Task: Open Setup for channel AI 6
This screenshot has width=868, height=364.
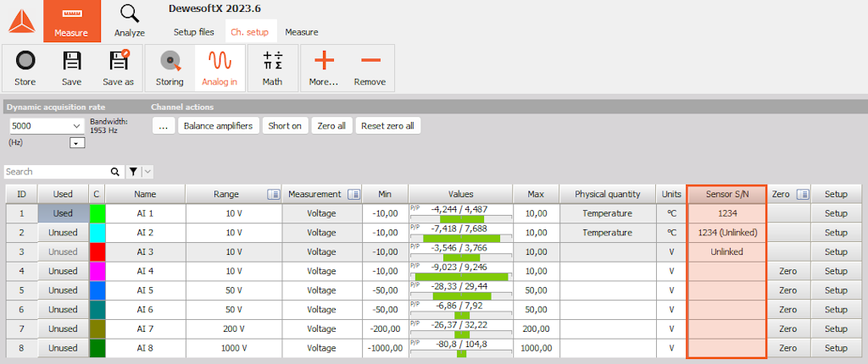Action: click(836, 310)
